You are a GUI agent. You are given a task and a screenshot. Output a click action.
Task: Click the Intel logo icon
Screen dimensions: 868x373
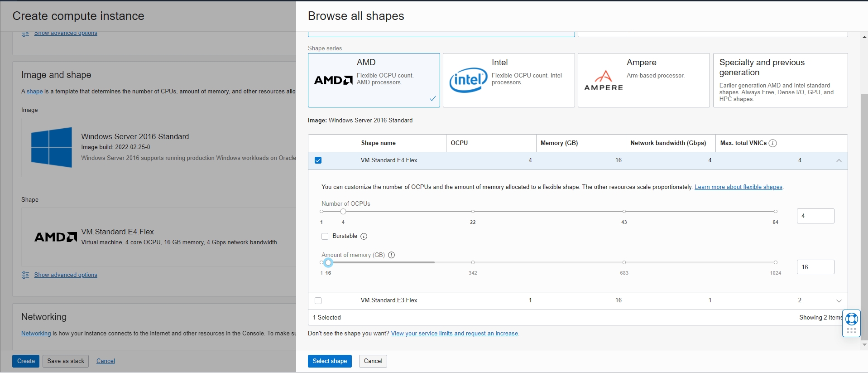point(468,80)
